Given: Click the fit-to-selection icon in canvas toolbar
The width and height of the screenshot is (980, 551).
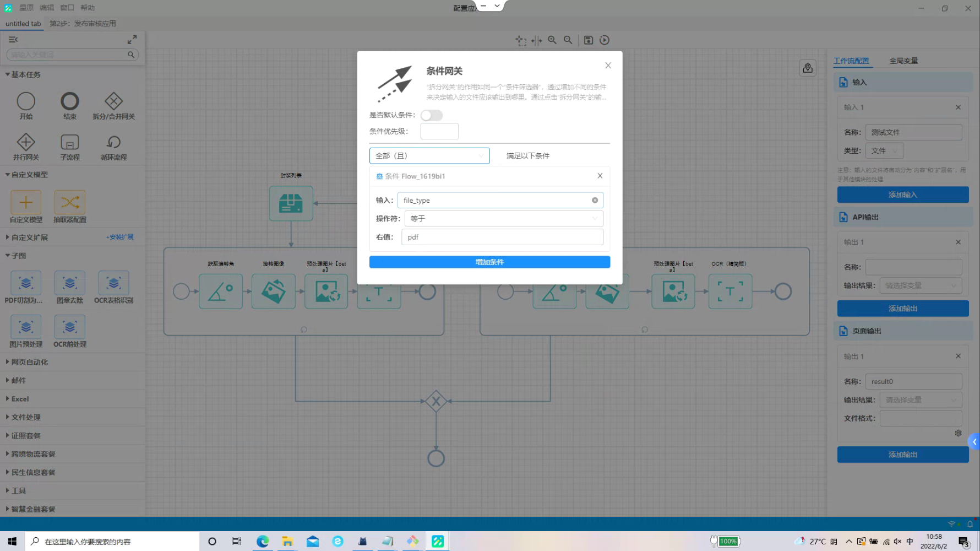Looking at the screenshot, I should coord(521,40).
